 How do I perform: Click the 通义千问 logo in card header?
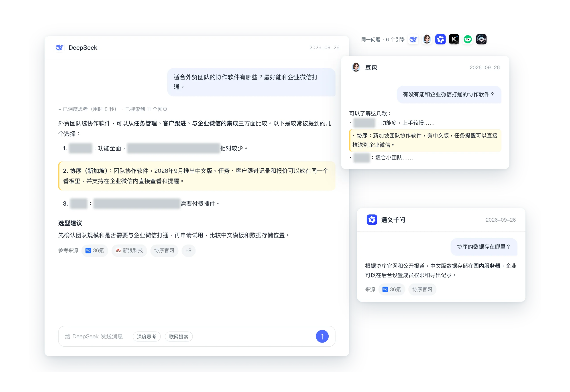[x=372, y=220]
